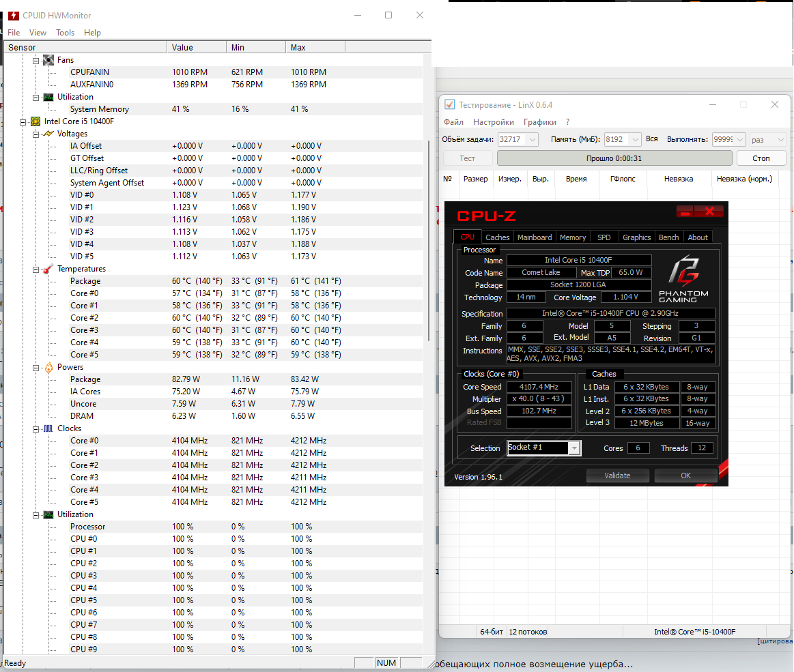Switch to CPU-Z Memory tab
Viewport: 794px width, 672px height.
click(573, 237)
